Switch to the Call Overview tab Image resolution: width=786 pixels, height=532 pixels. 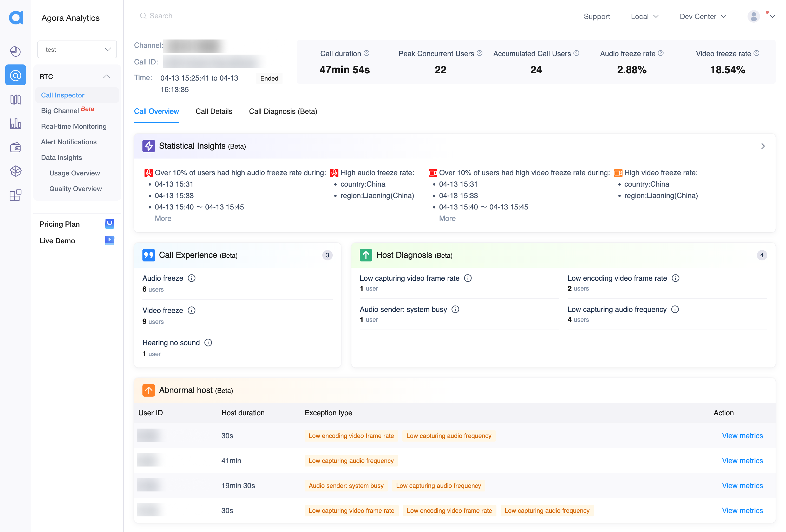pos(156,111)
